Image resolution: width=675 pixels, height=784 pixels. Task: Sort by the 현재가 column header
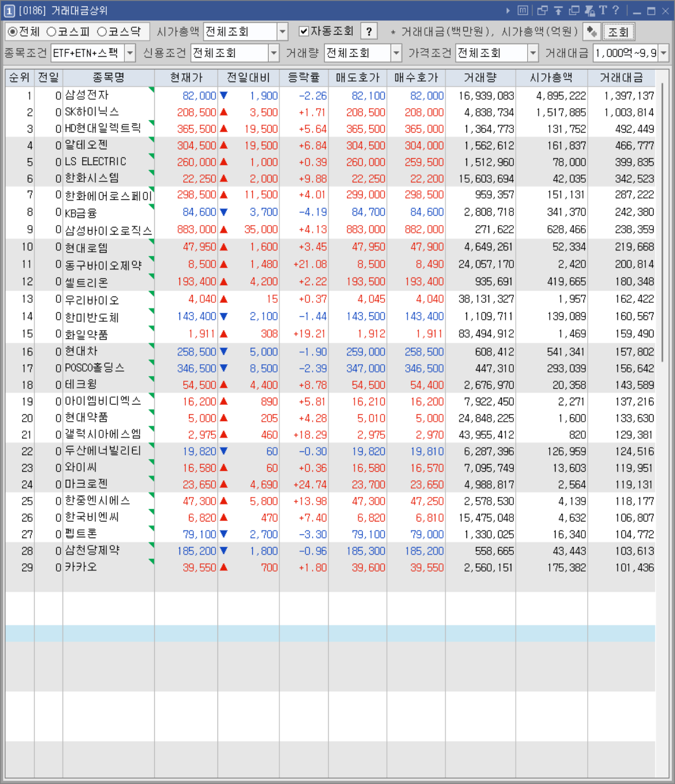(x=186, y=78)
